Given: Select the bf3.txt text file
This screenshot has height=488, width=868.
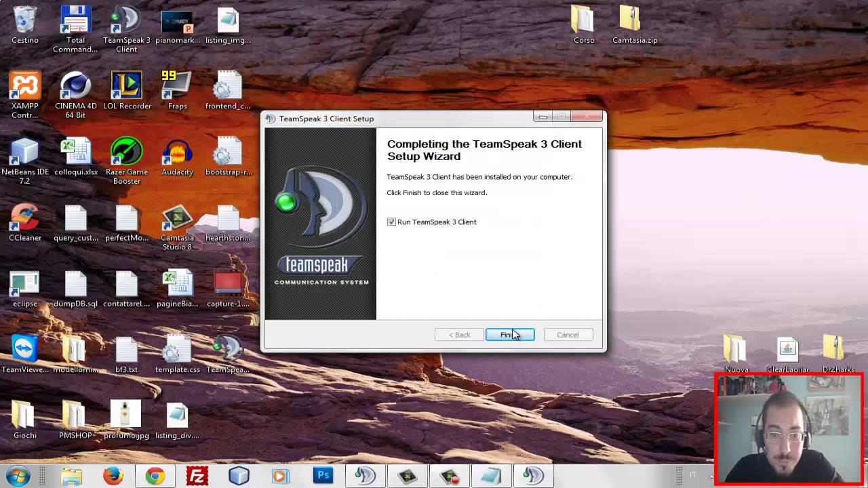Looking at the screenshot, I should point(126,354).
